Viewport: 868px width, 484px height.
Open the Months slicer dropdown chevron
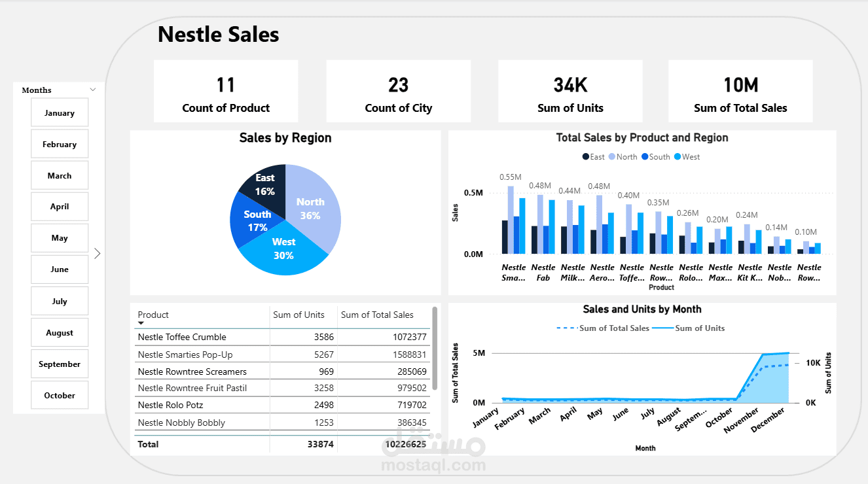[93, 90]
